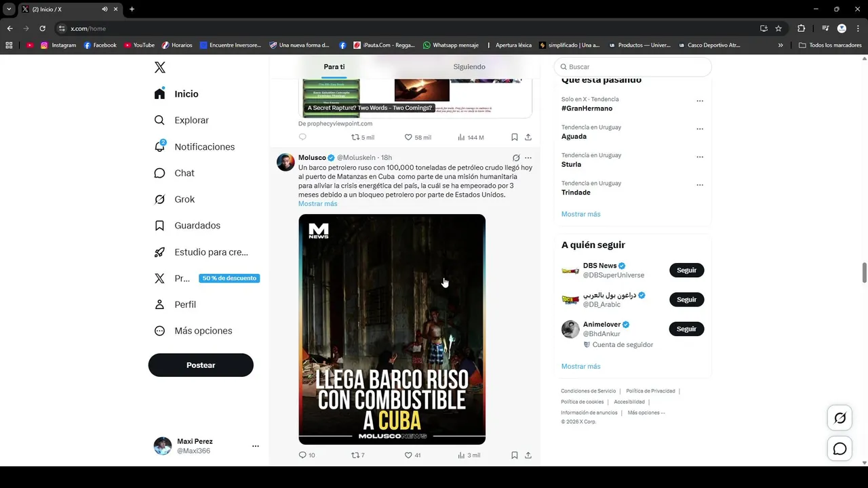Switch to the Para ti tab
This screenshot has width=868, height=488.
tap(334, 66)
